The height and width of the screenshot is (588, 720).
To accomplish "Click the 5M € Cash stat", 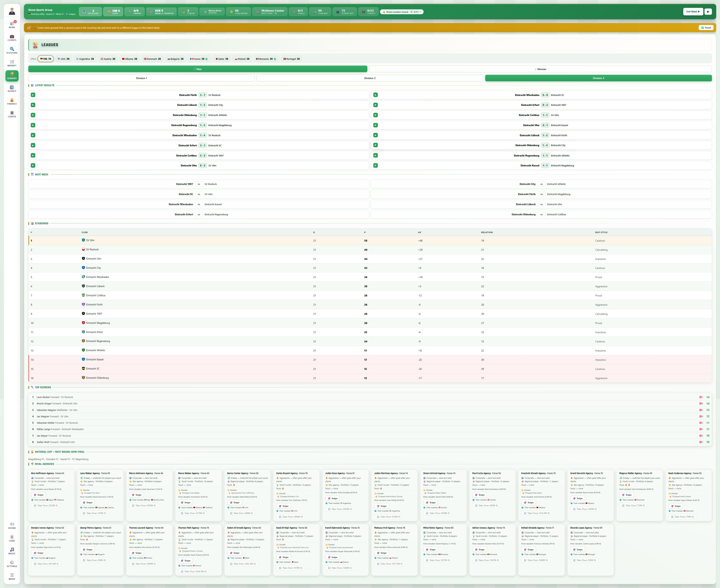I will (113, 12).
